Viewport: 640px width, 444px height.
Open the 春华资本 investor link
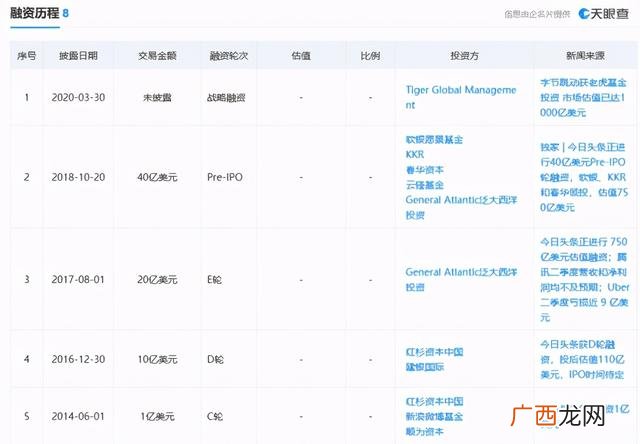tap(424, 170)
